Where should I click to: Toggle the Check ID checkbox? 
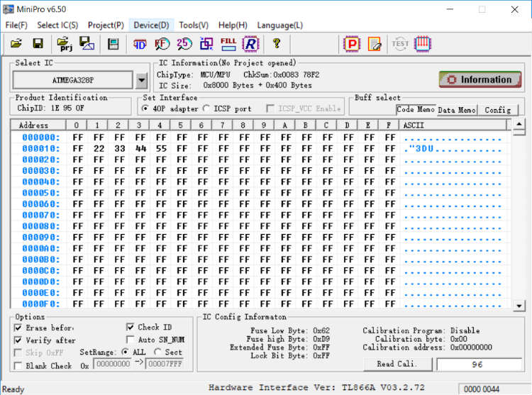(130, 327)
